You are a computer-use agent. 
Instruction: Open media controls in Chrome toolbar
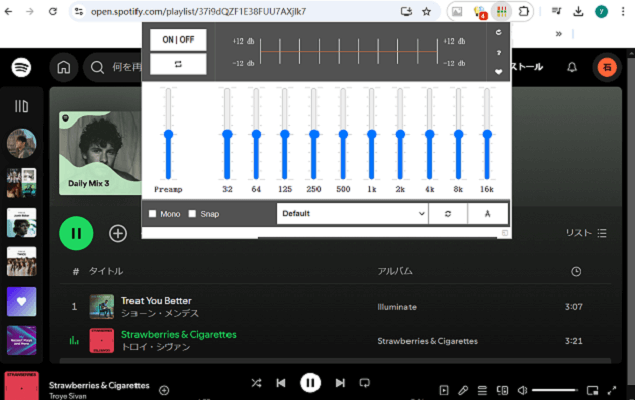click(556, 11)
